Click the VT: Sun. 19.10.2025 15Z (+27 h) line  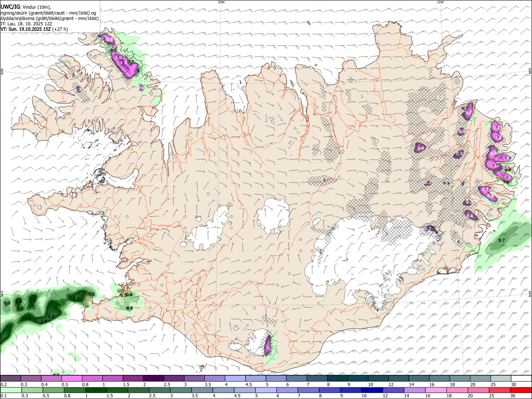(x=34, y=29)
